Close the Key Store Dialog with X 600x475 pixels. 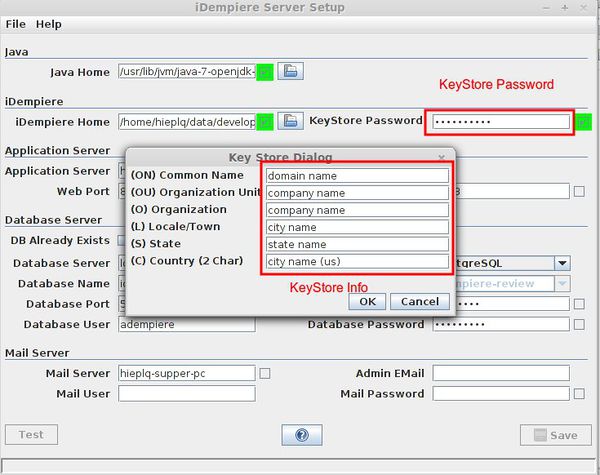[442, 157]
